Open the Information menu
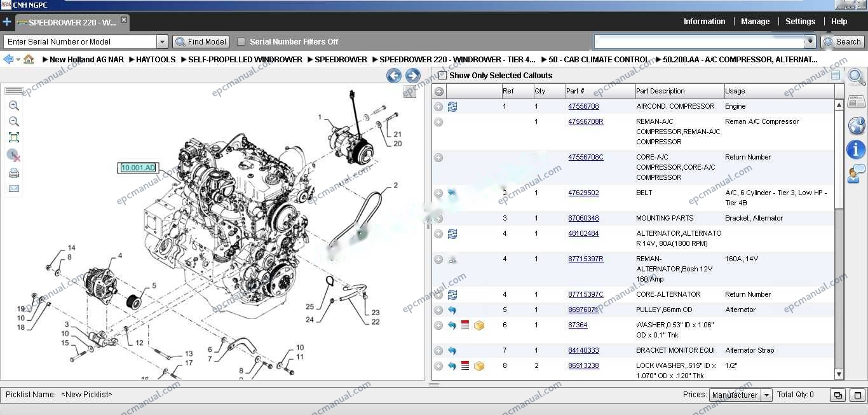The height and width of the screenshot is (415, 868). (x=704, y=22)
